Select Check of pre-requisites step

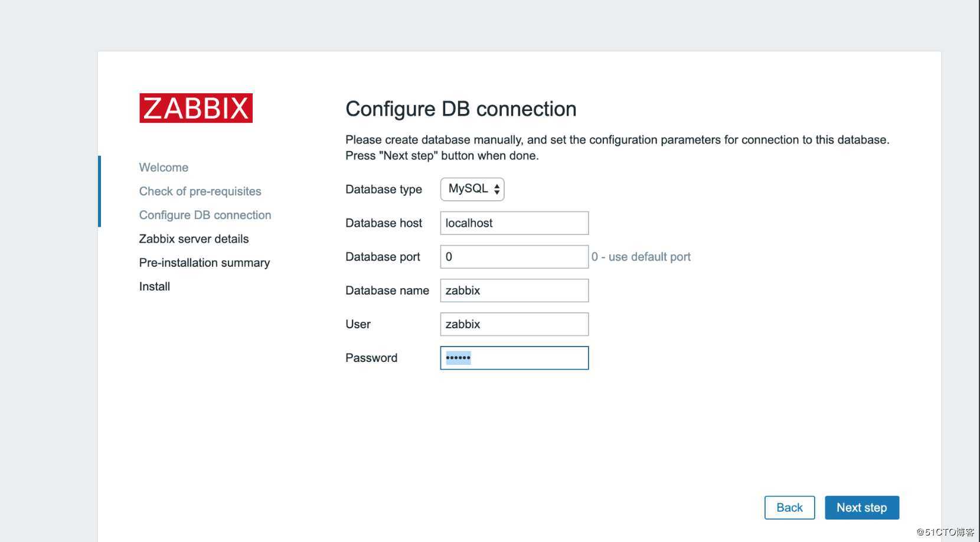click(x=200, y=191)
